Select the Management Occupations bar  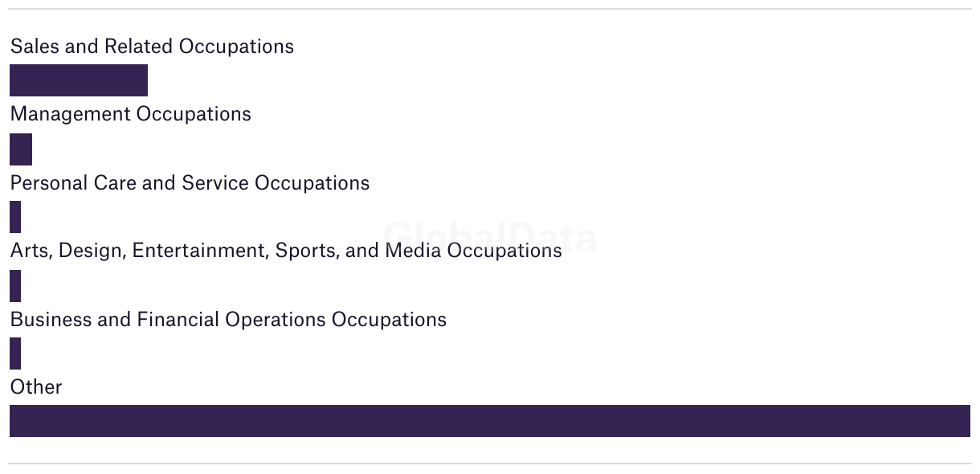click(21, 149)
